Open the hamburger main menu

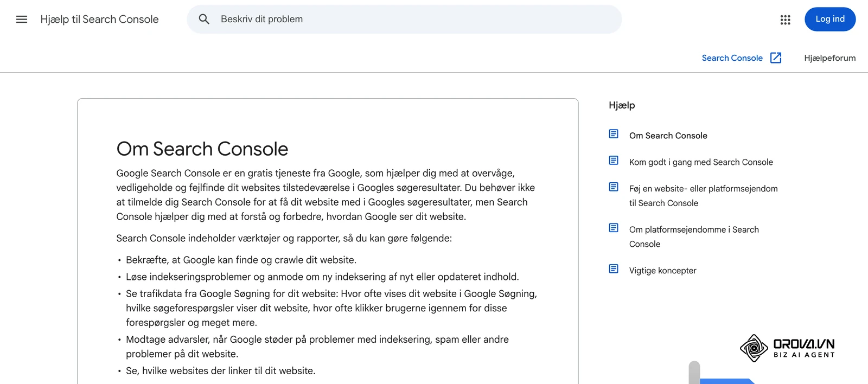point(22,20)
